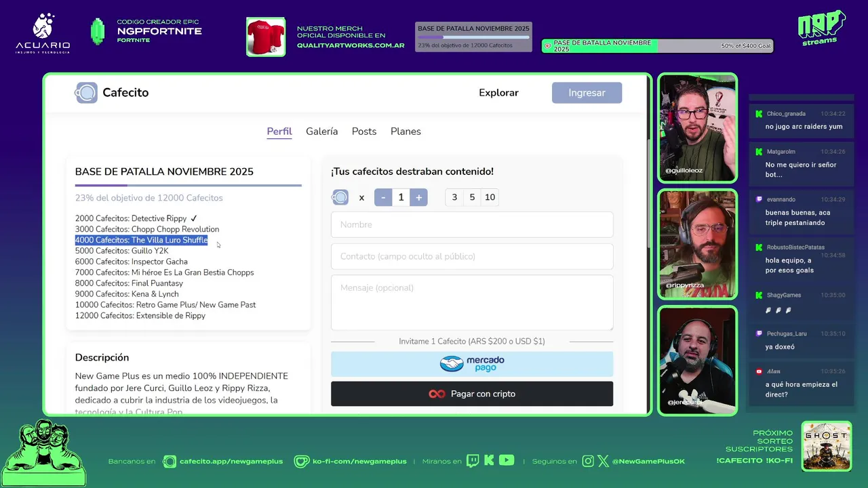Click highlighted goal The Villa Luro Shuffle
Image resolution: width=868 pixels, height=488 pixels.
[142, 240]
